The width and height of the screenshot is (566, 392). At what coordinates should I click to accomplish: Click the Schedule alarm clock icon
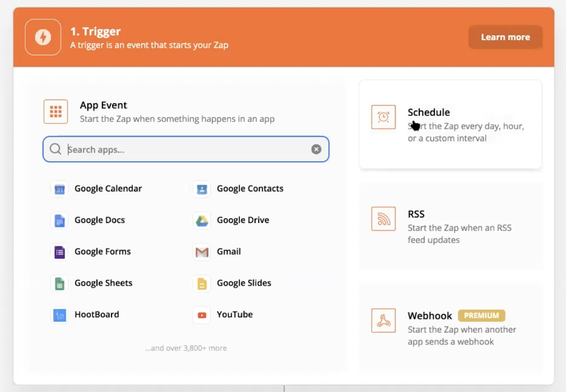pyautogui.click(x=383, y=117)
